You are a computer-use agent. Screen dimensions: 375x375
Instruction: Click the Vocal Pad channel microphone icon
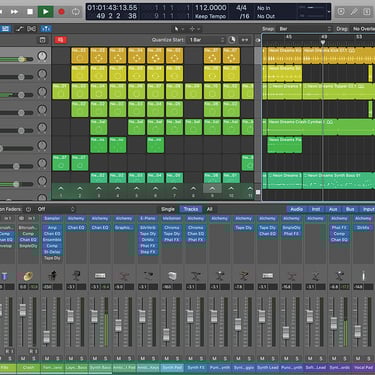(363, 276)
